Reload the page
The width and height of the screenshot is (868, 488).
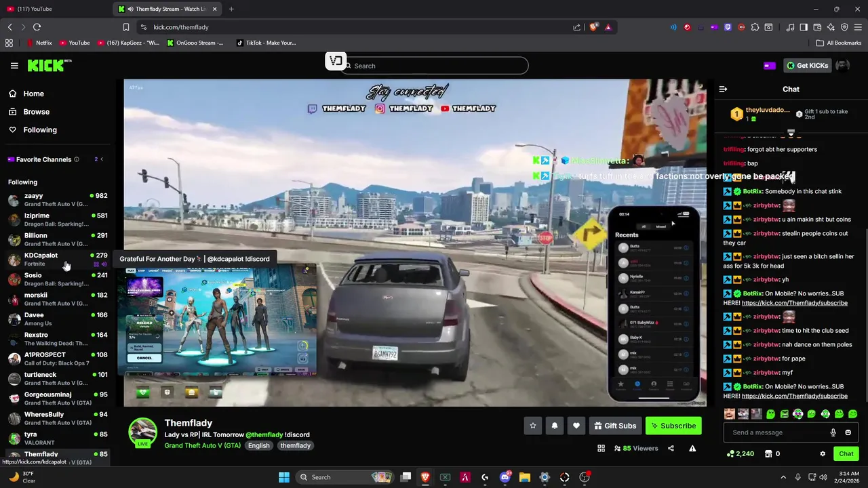coord(37,27)
